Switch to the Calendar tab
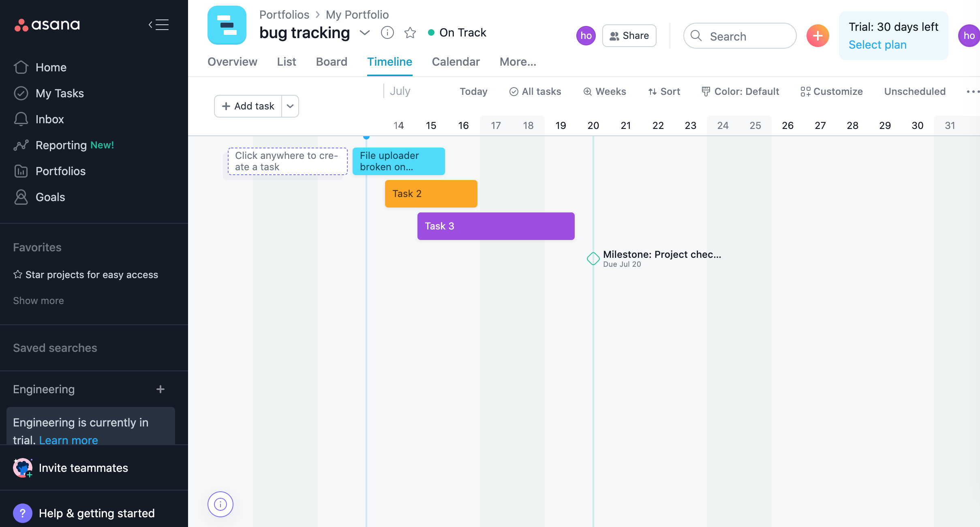The width and height of the screenshot is (980, 527). [456, 62]
